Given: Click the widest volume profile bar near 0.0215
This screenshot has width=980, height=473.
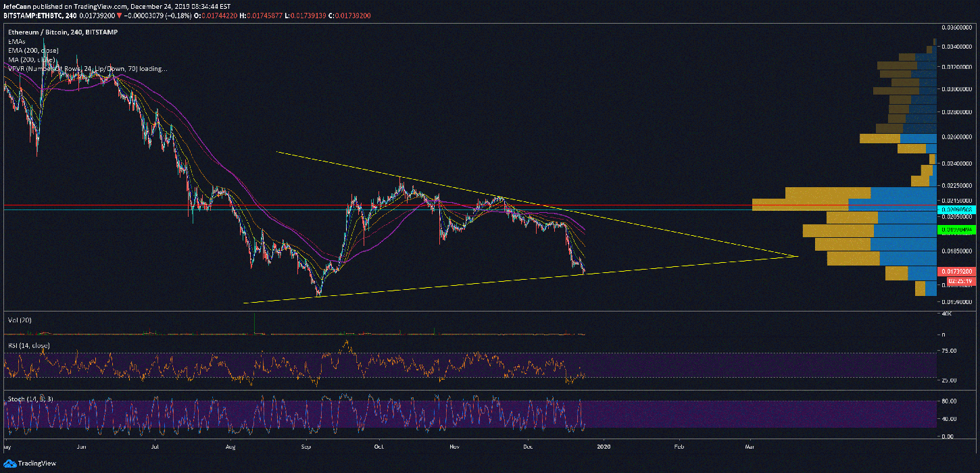Looking at the screenshot, I should point(846,205).
